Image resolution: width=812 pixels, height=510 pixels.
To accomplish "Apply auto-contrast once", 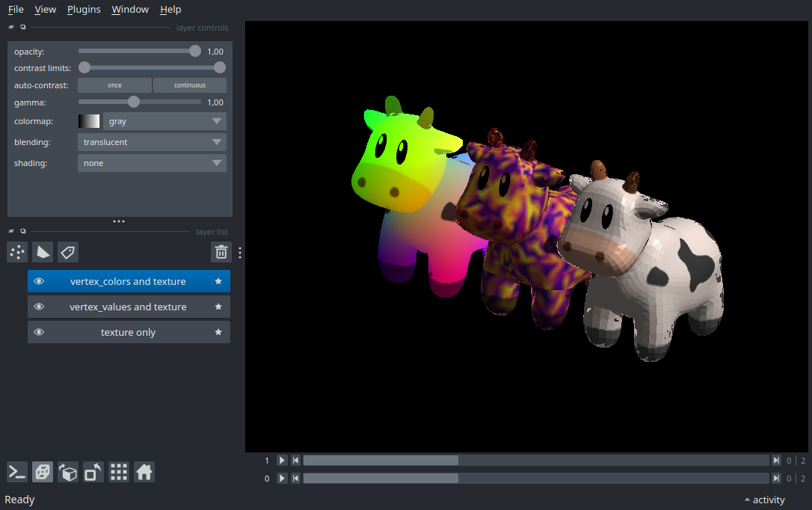I will pos(114,85).
